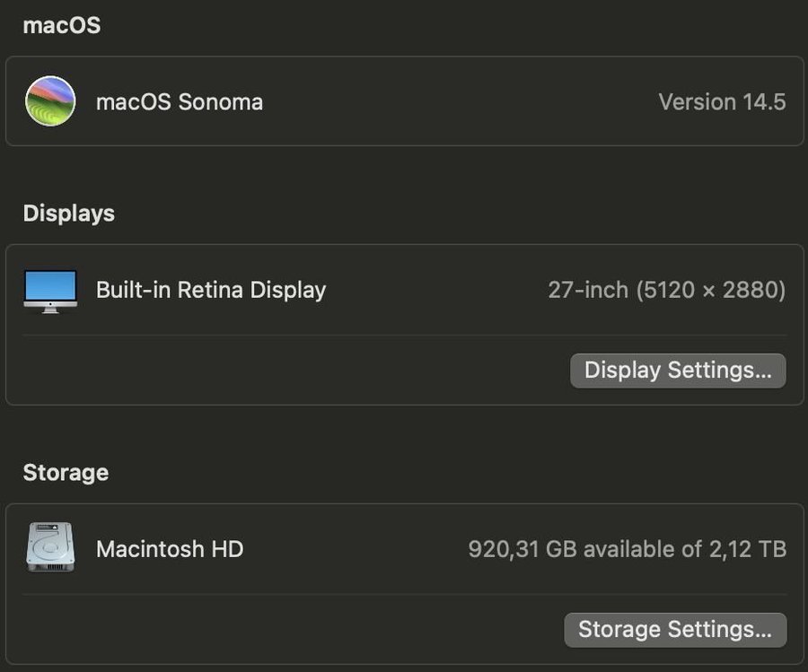Click empty space between Sonoma name and version
Viewport: 808px width, 672px height.
click(x=458, y=101)
